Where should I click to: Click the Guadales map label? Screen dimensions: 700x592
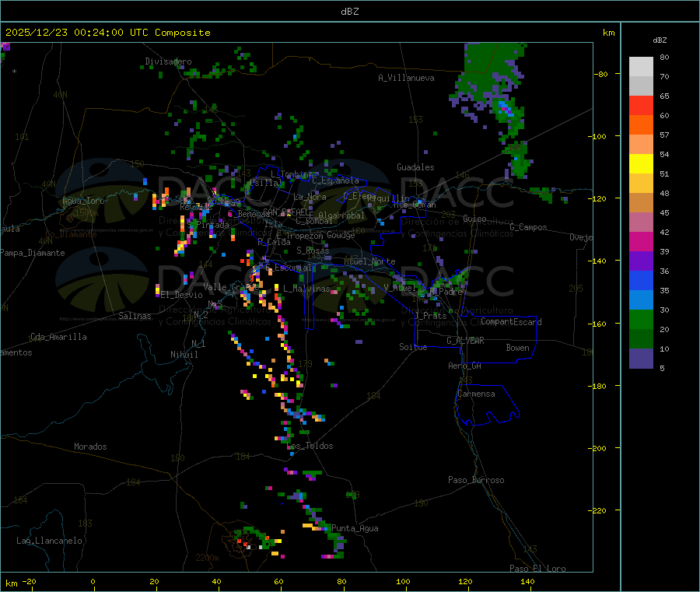pos(415,167)
